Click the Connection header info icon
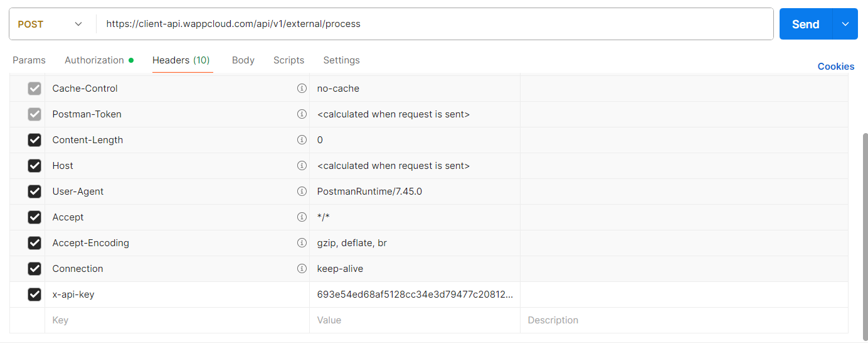868x346 pixels. click(x=302, y=269)
